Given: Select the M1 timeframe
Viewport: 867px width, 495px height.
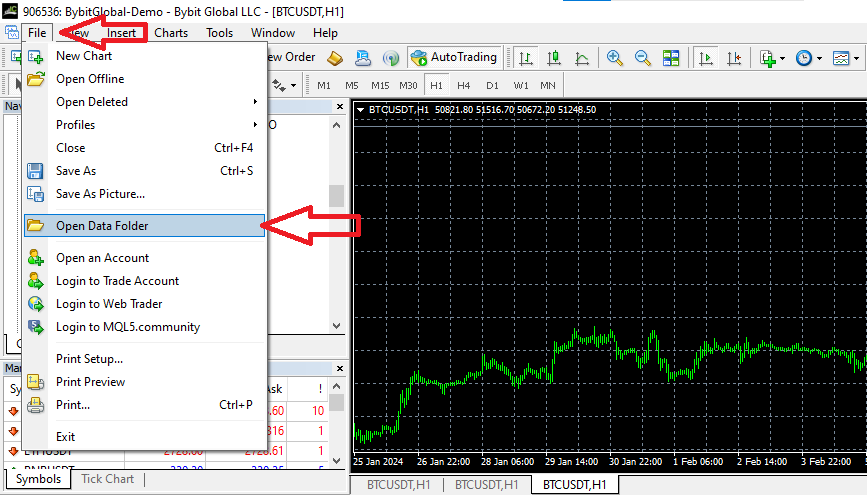Looking at the screenshot, I should point(324,86).
